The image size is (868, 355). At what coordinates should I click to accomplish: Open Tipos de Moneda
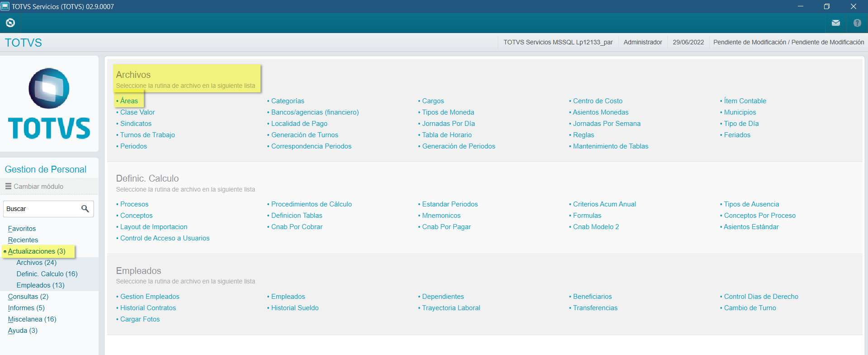click(x=448, y=112)
